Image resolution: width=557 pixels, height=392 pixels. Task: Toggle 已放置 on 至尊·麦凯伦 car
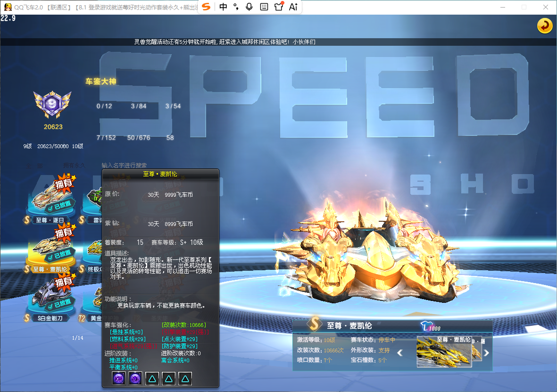[x=60, y=255]
